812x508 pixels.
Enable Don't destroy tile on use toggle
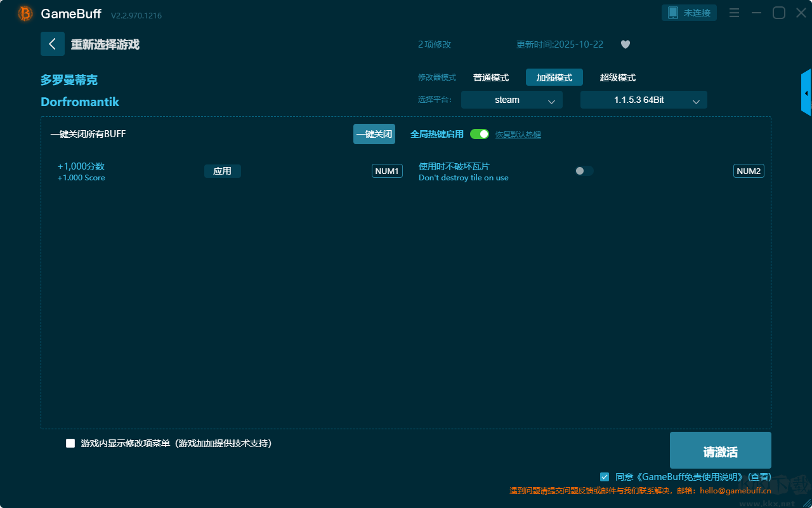coord(584,171)
